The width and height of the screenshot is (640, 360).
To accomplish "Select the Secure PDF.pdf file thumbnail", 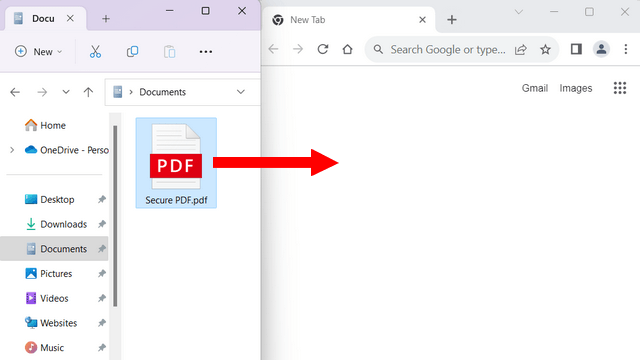I will (x=176, y=157).
